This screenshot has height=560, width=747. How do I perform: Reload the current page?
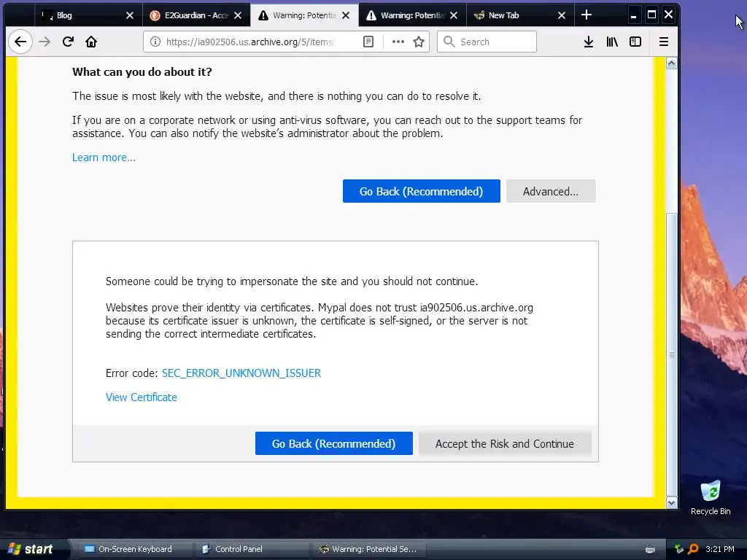click(x=68, y=42)
